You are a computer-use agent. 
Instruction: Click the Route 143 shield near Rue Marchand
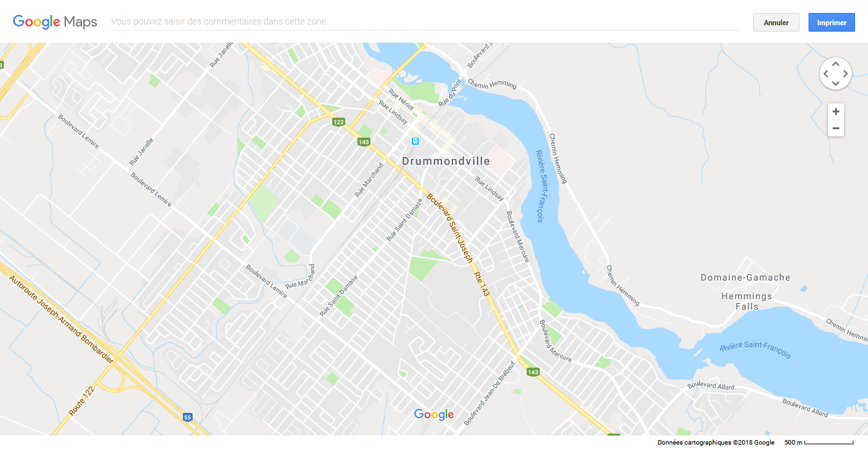pos(364,142)
